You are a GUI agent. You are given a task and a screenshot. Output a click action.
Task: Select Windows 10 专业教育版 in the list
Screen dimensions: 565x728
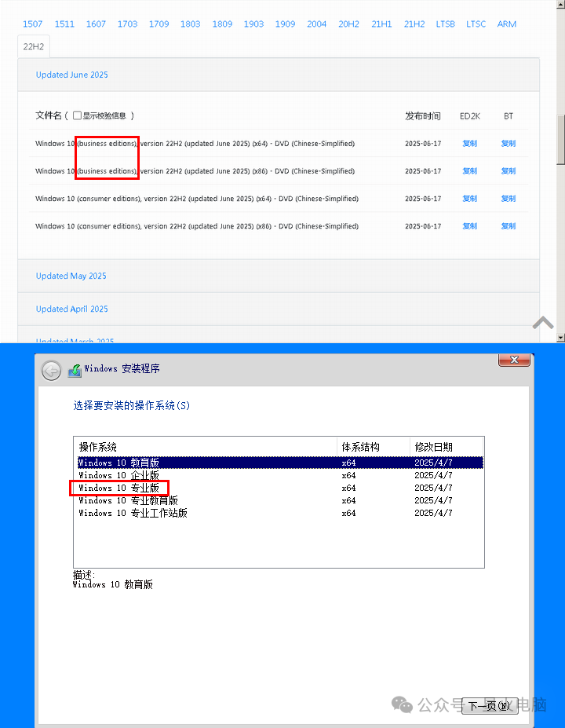(x=280, y=500)
